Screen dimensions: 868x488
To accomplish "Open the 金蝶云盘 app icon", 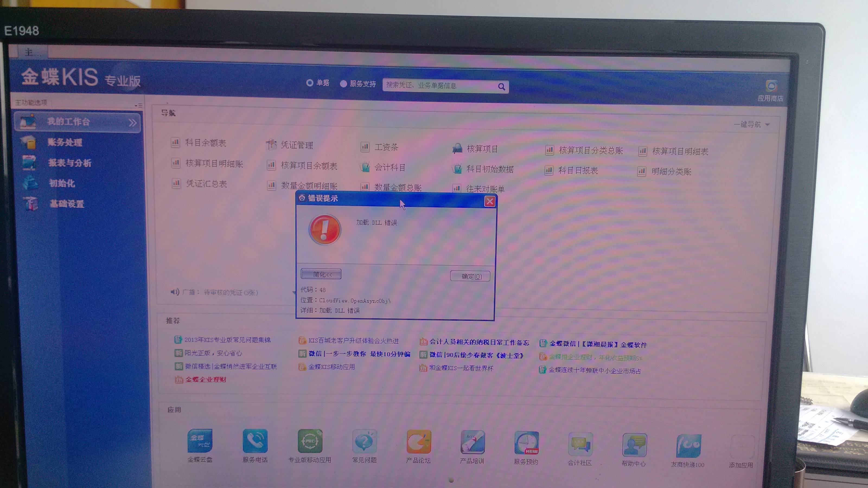I will [200, 441].
